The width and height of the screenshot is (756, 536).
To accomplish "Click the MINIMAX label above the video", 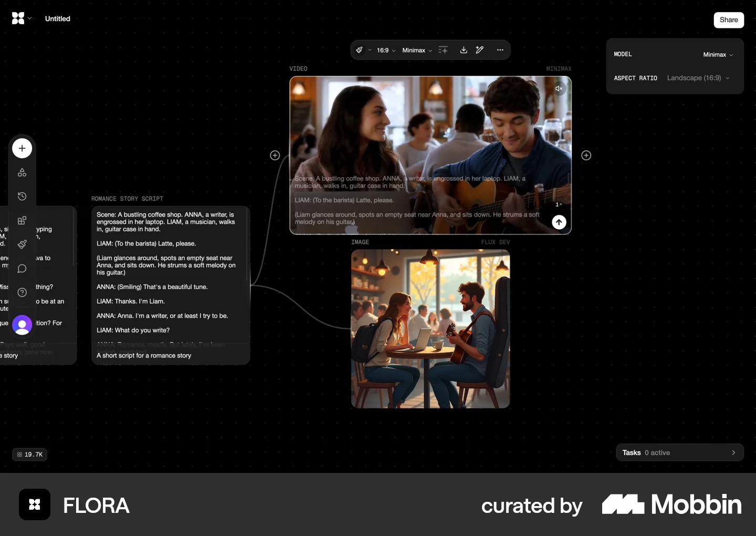I will click(x=559, y=69).
